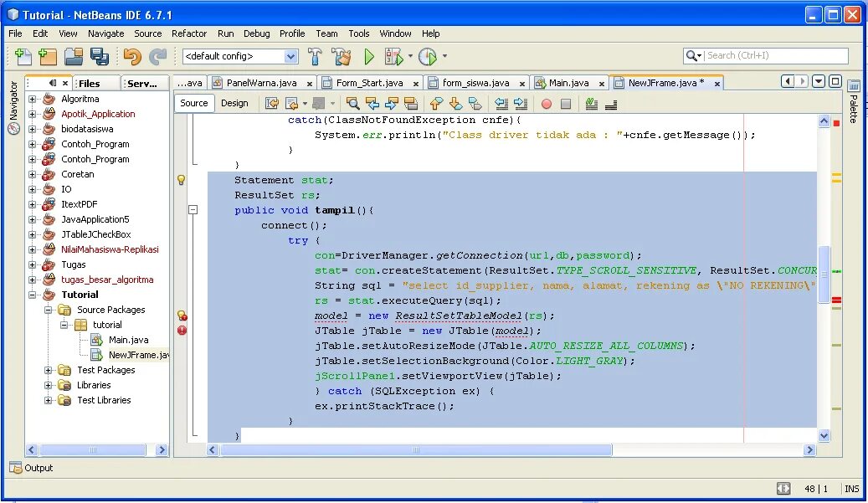The width and height of the screenshot is (868, 503).
Task: Switch editor to Source view
Action: coord(193,103)
